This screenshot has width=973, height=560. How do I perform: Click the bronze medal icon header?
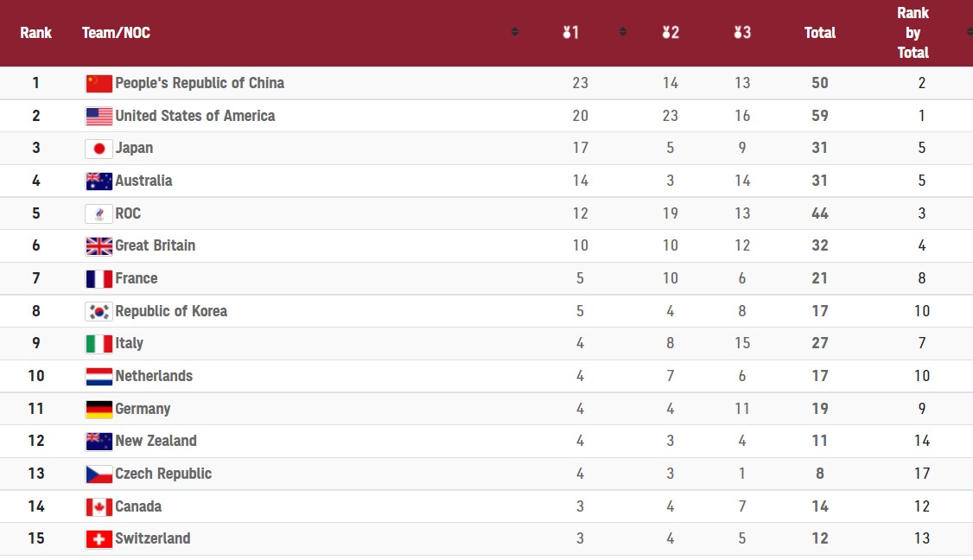click(742, 32)
